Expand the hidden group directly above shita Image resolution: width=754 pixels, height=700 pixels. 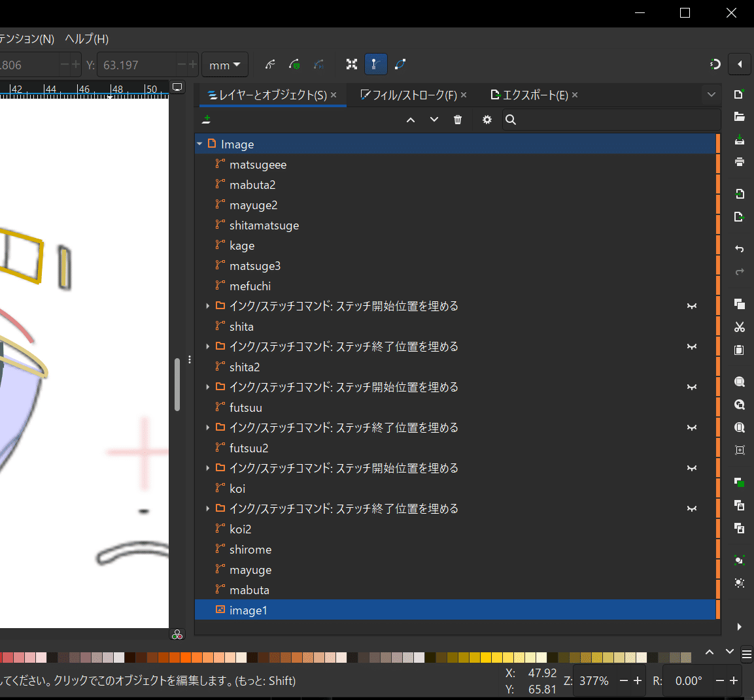(x=208, y=307)
